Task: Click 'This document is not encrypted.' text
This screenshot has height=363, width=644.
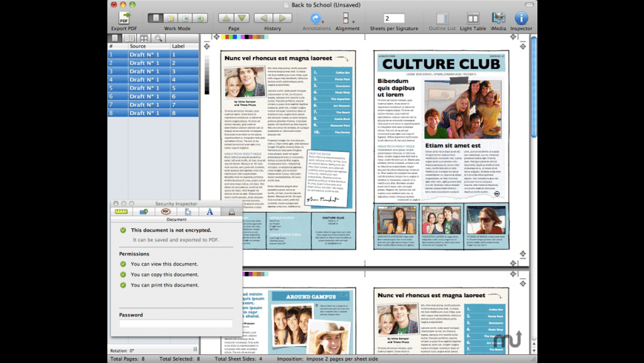Action: (171, 230)
